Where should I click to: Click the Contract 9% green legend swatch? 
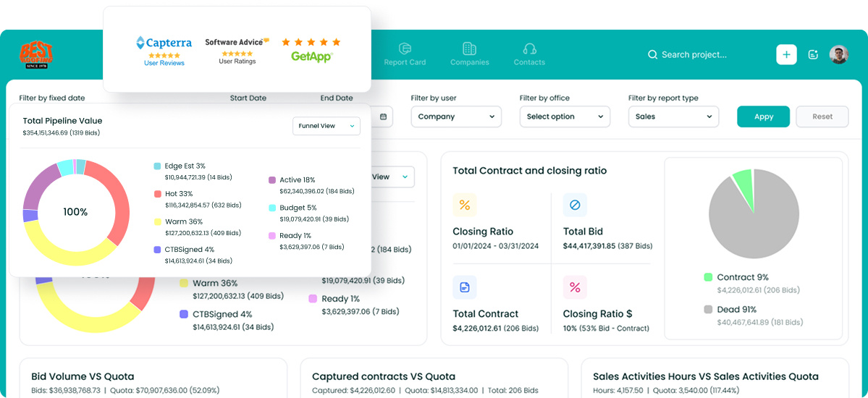tap(708, 277)
